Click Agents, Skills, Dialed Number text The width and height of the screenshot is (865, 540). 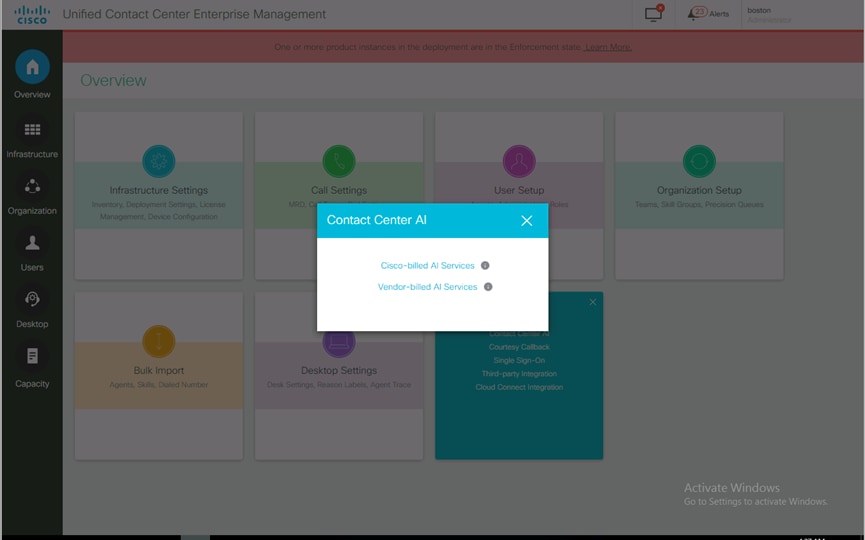point(159,384)
